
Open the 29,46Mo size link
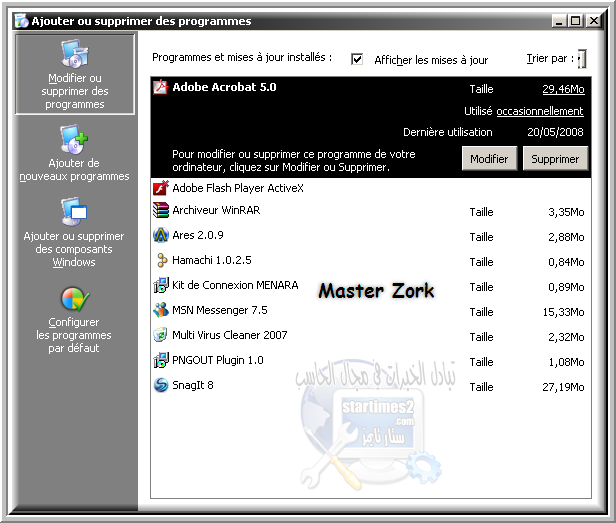563,89
